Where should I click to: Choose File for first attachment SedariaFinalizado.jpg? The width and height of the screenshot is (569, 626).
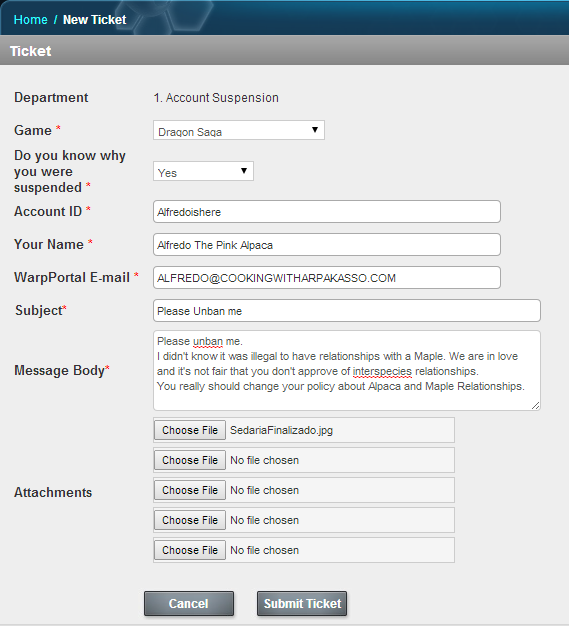pos(190,430)
